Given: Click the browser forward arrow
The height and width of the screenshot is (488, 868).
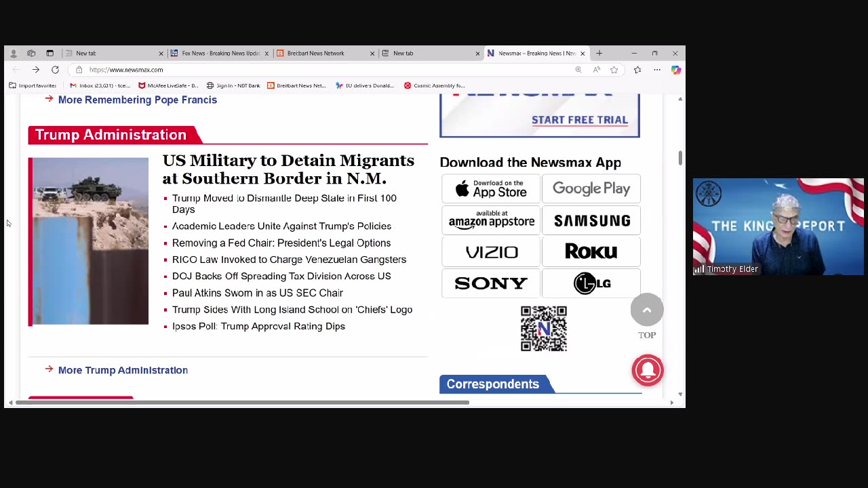Looking at the screenshot, I should pyautogui.click(x=35, y=70).
